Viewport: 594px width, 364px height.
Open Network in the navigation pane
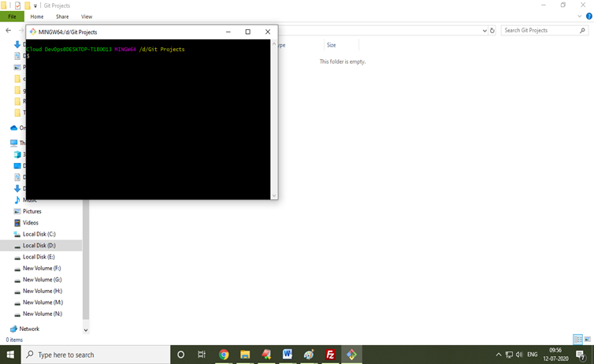pyautogui.click(x=28, y=329)
